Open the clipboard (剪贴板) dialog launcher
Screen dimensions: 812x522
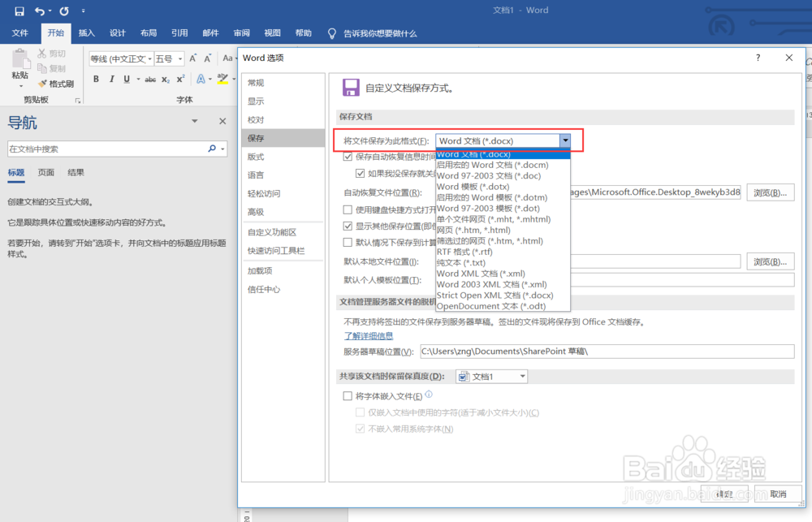pos(78,101)
